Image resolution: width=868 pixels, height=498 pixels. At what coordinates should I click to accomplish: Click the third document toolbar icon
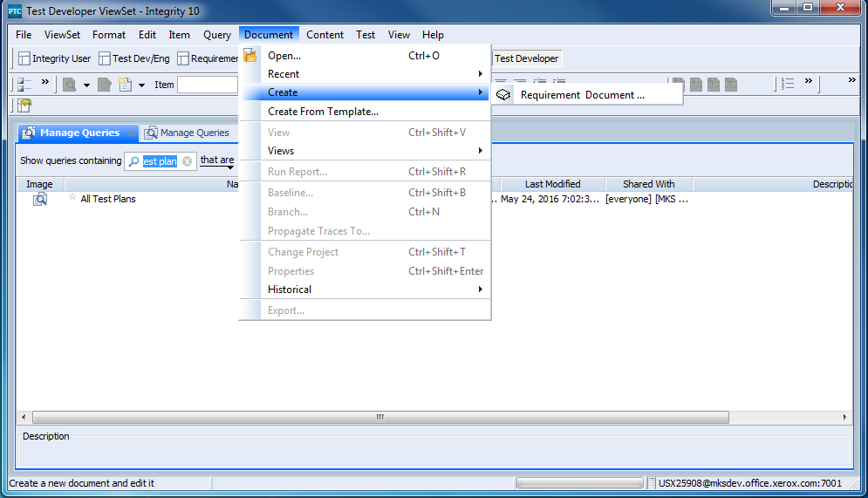pos(714,85)
